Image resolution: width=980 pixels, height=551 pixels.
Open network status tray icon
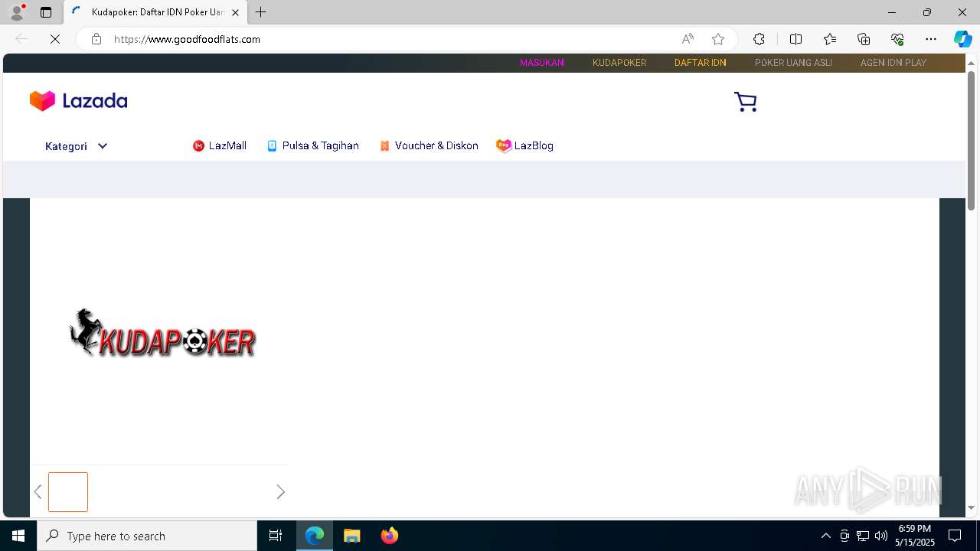tap(863, 536)
